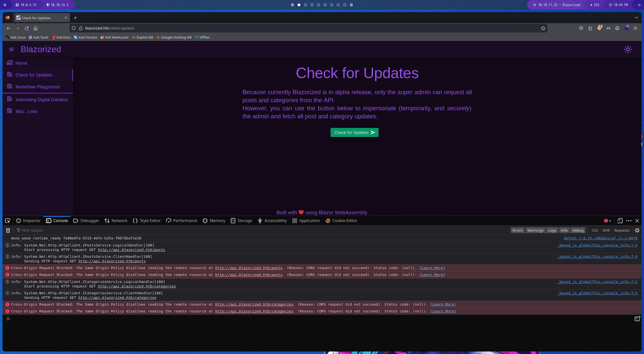Clear the console with trash icon
This screenshot has height=354, width=644.
coord(8,230)
